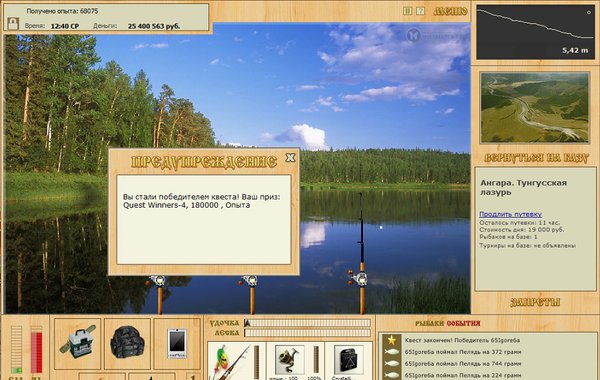Click Вернуться на базу button
This screenshot has width=600, height=380.
(536, 157)
